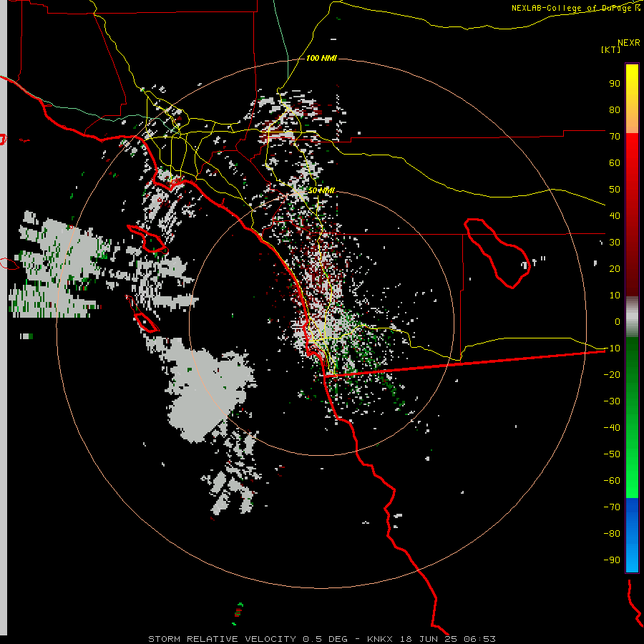The width and height of the screenshot is (644, 644).
Task: Click the '-90' value on the velocity scale
Action: 612,560
